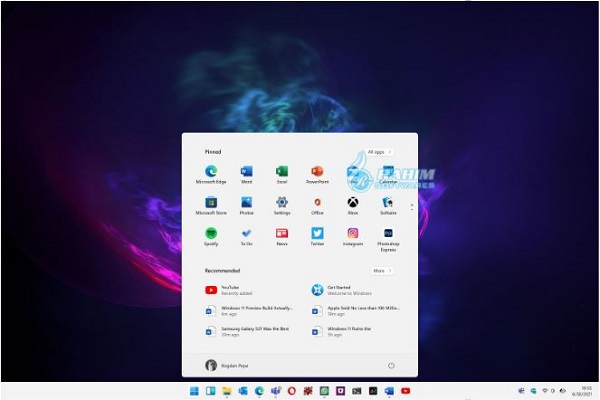This screenshot has height=400, width=600.
Task: Open the Photos app icon
Action: point(246,203)
